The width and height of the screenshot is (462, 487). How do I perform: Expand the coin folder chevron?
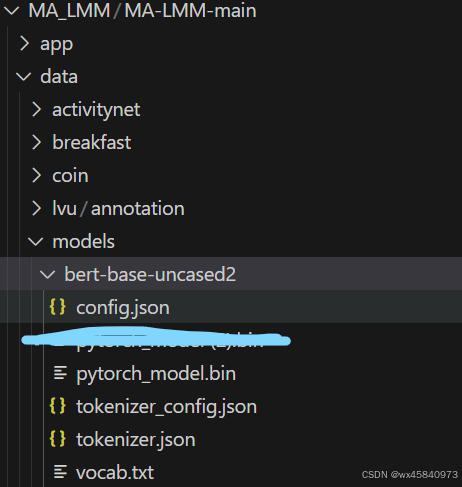coord(37,175)
